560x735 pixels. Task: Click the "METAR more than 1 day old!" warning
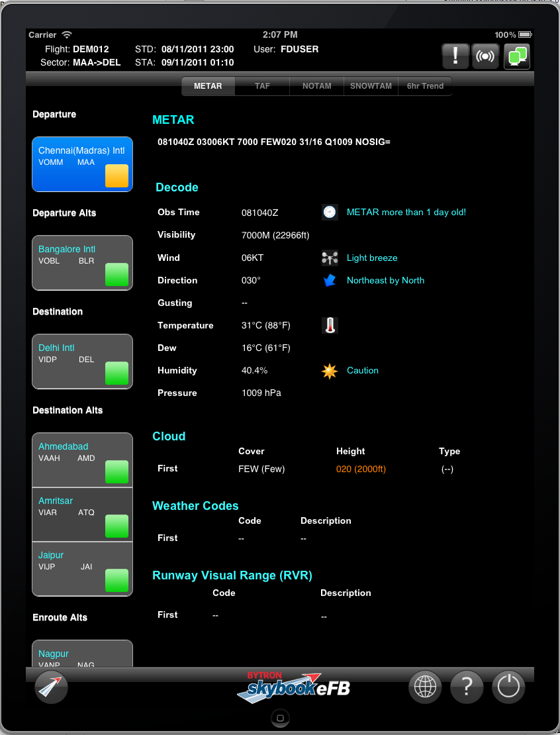coord(406,213)
